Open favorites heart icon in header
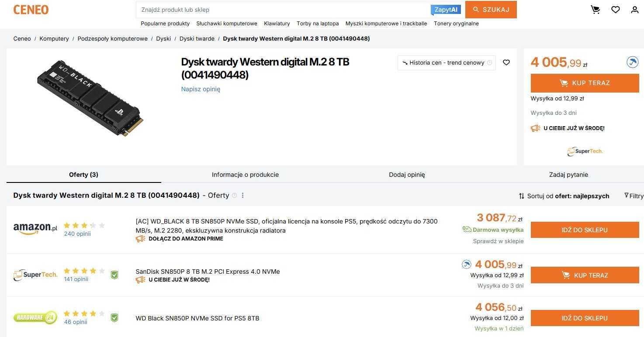This screenshot has width=644, height=337. tap(615, 10)
